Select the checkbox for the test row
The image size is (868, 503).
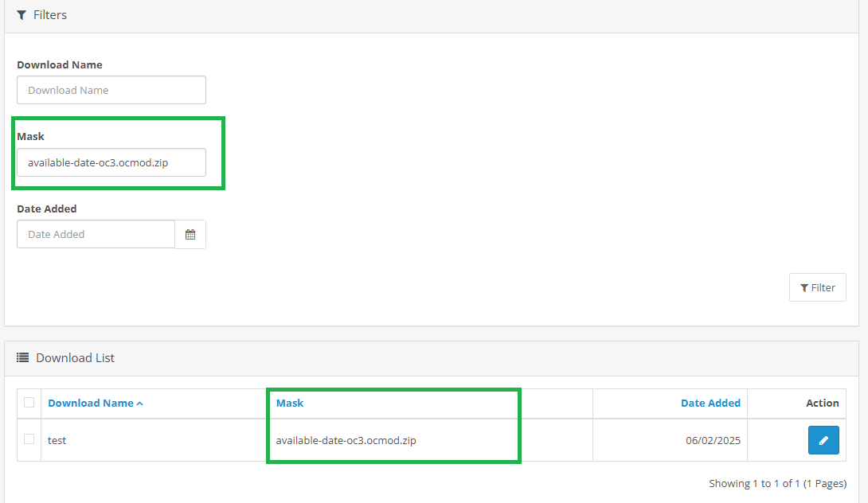(29, 439)
